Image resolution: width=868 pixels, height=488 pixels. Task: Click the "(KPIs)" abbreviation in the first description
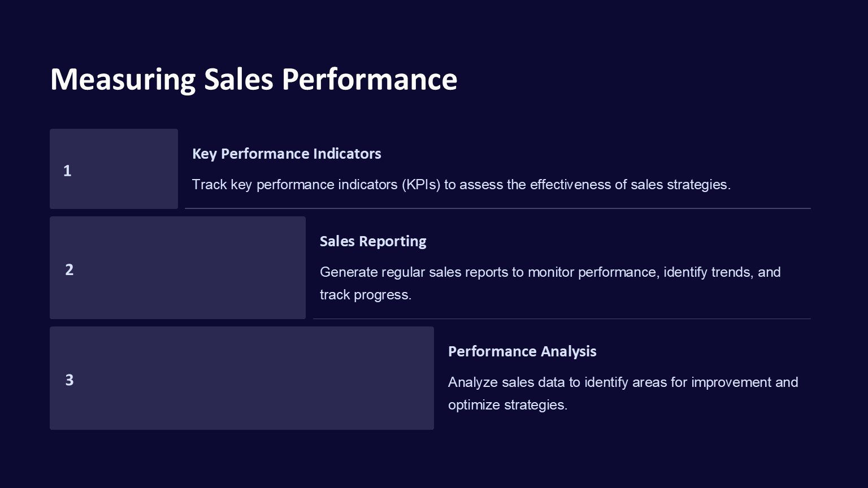(x=421, y=185)
